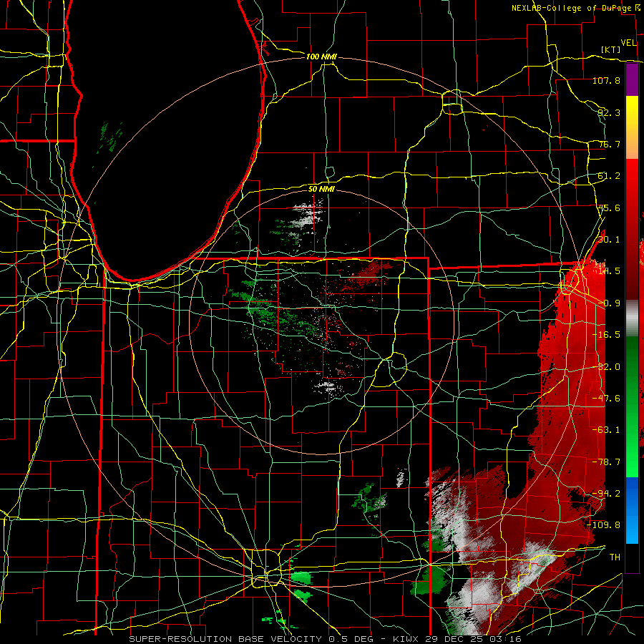This screenshot has height=644, width=644.
Task: Click the TH label on the legend
Action: (x=615, y=557)
